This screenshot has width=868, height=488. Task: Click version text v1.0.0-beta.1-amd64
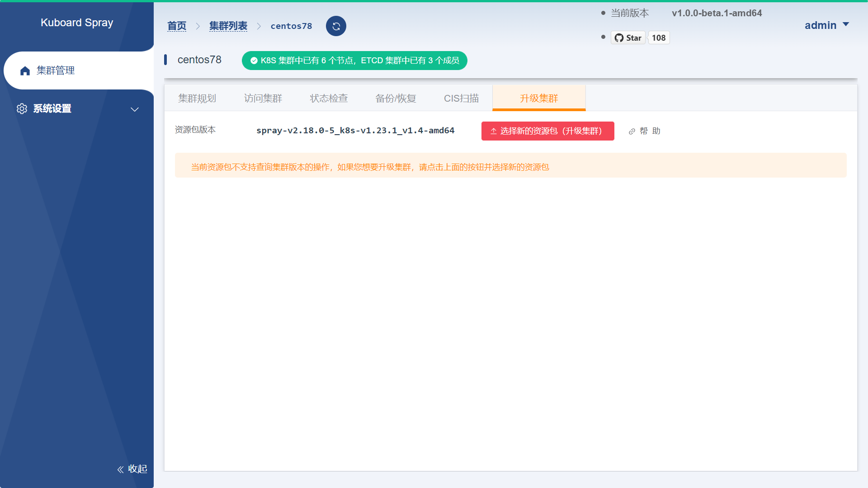(717, 13)
